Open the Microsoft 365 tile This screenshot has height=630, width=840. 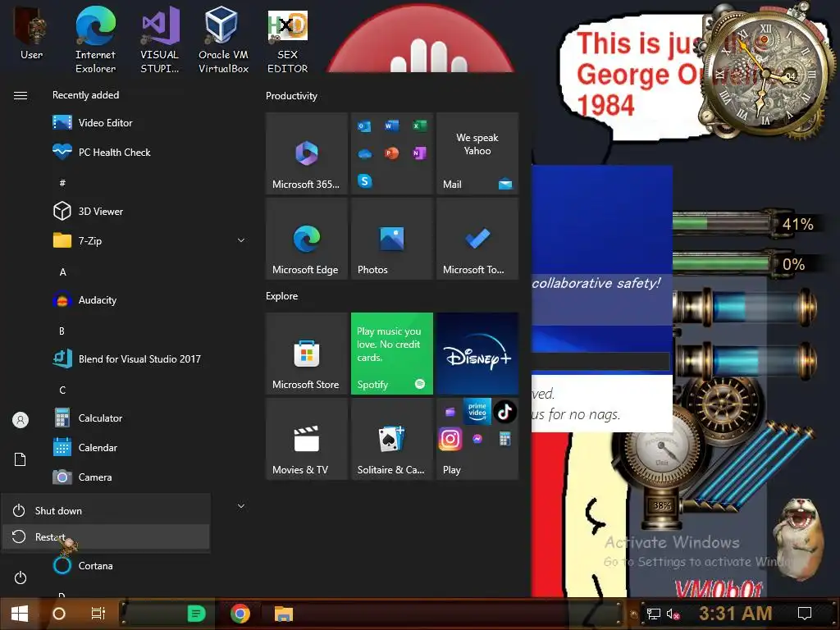(x=307, y=153)
